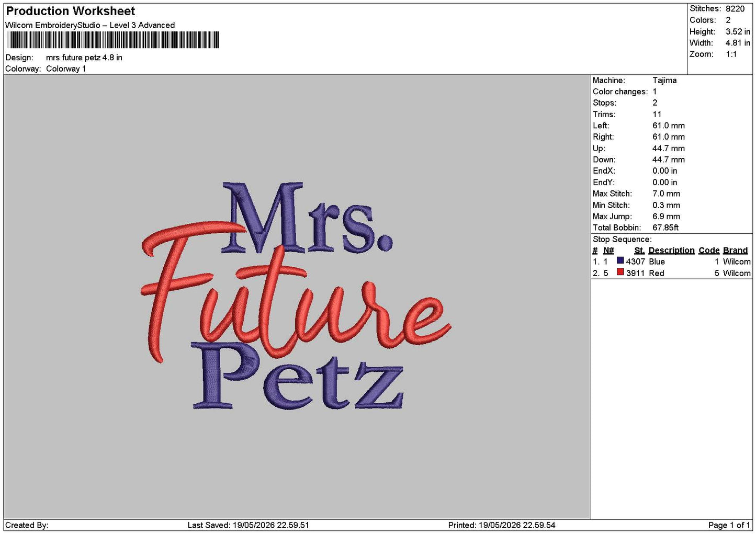Click the Stitches value '8220'
Image resolution: width=756 pixels, height=534 pixels.
tap(735, 8)
